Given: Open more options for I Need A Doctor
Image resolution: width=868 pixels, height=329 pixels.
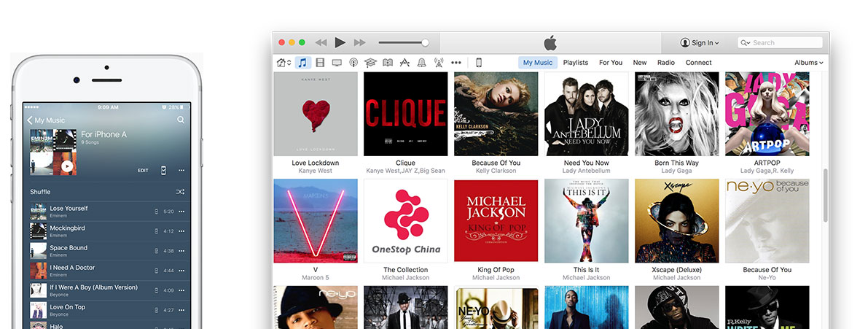Looking at the screenshot, I should coord(181,271).
